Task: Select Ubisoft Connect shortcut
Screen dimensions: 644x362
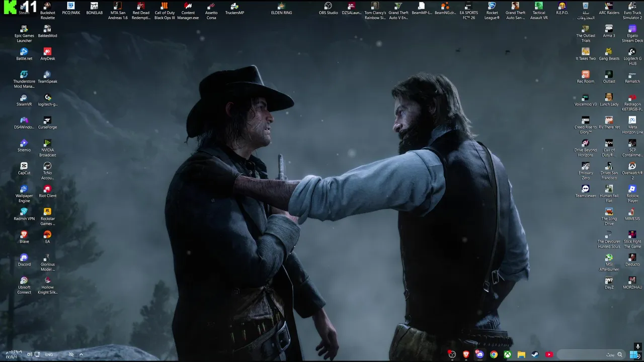Action: point(24,285)
